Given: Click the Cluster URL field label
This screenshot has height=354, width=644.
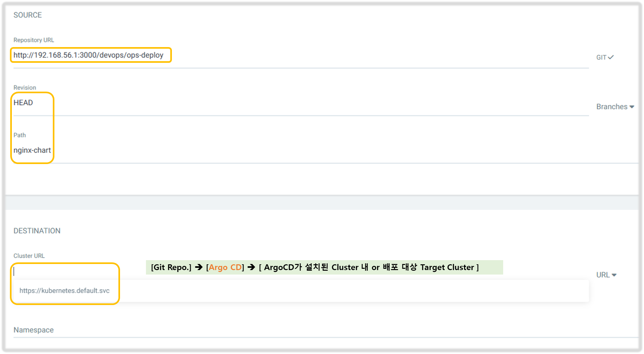Looking at the screenshot, I should [29, 256].
